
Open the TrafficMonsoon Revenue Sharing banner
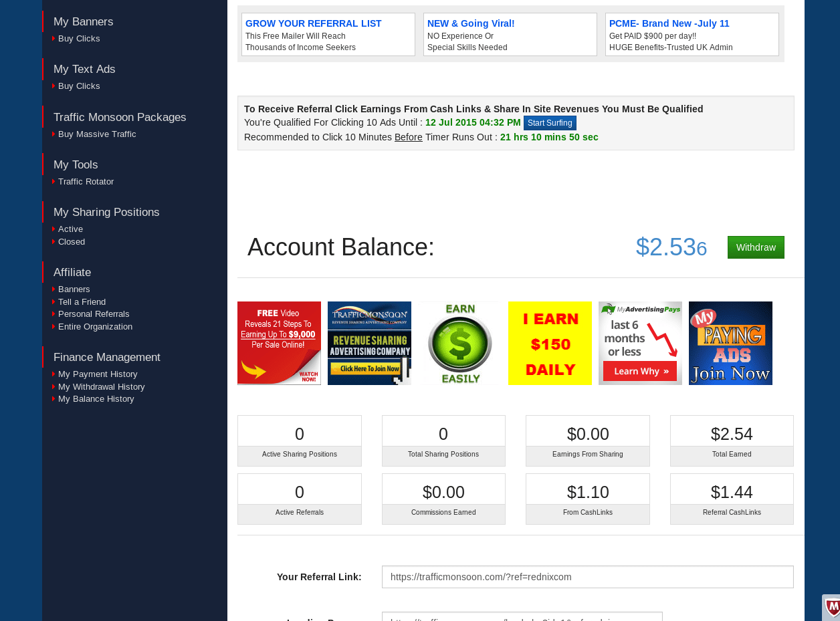369,343
